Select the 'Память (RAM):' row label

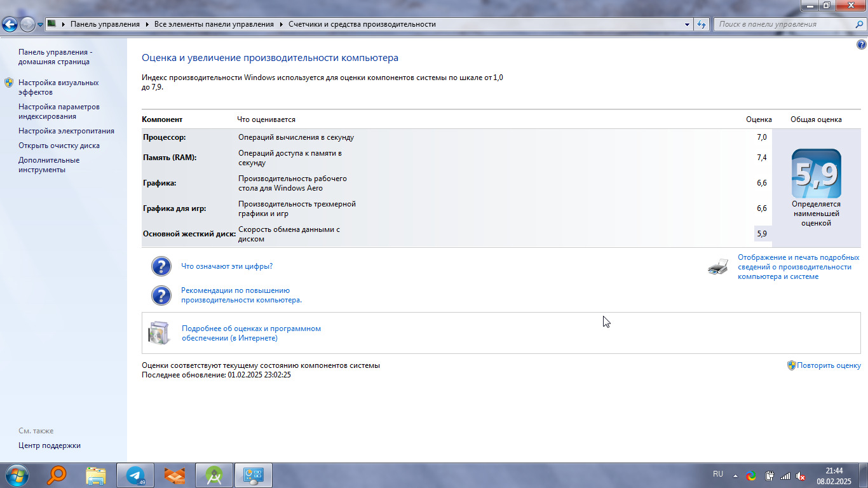coord(170,158)
